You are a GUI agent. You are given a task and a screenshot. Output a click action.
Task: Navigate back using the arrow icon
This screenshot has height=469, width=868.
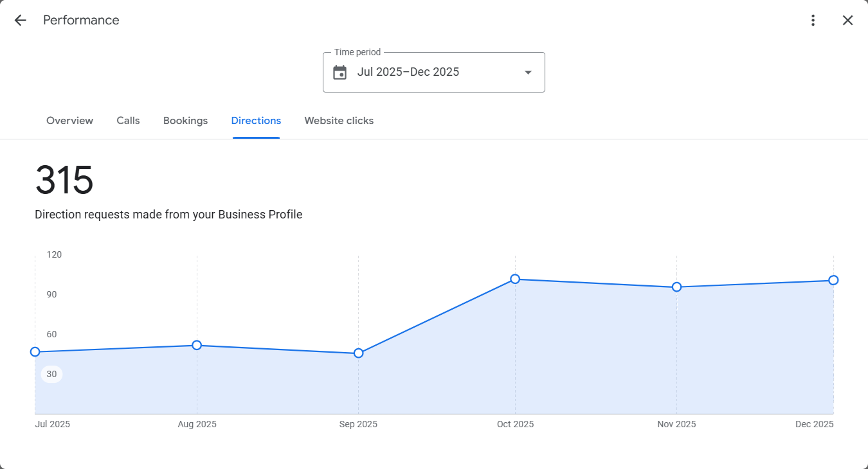(x=20, y=20)
